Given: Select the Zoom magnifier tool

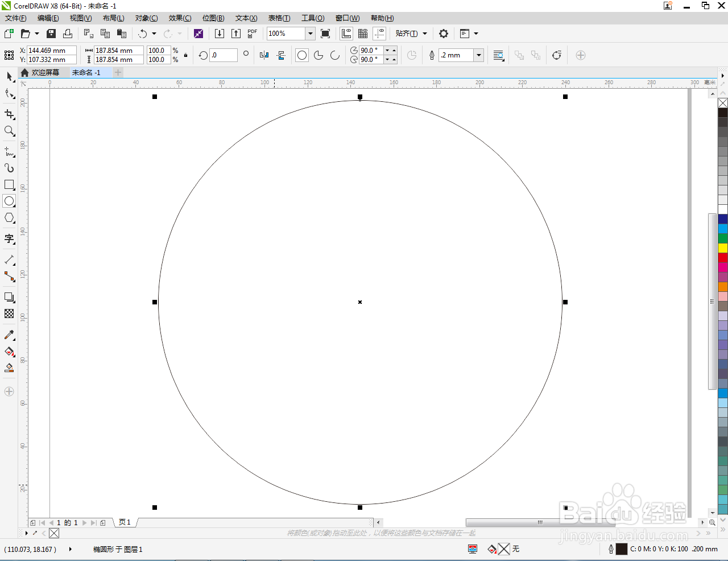Looking at the screenshot, I should [9, 131].
